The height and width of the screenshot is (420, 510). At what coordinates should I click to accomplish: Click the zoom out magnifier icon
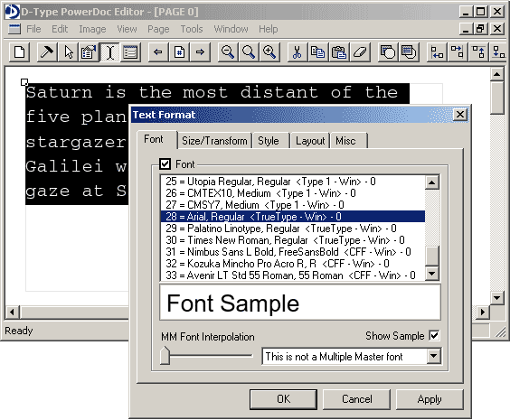point(228,52)
